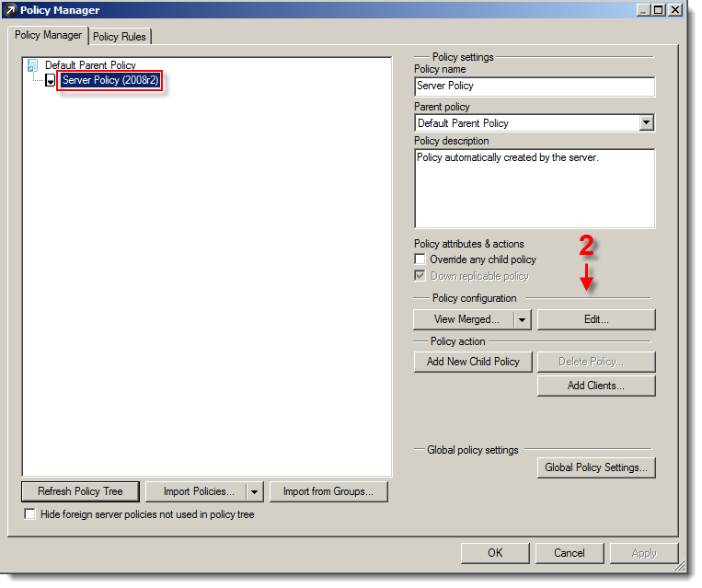Viewport: 702px width, 588px height.
Task: Click the Apply button
Action: tap(644, 553)
